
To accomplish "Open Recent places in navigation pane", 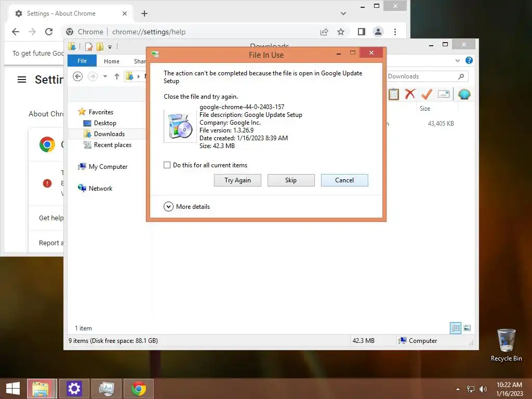I will (x=112, y=145).
